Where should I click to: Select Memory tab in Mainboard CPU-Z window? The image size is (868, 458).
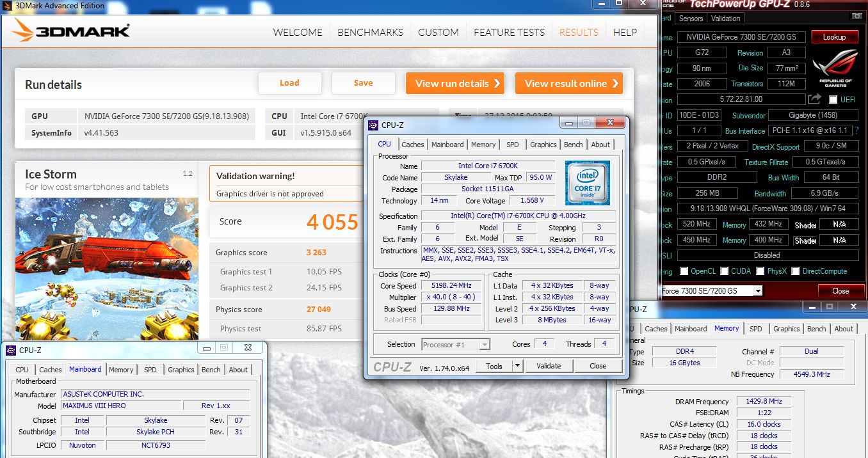121,370
